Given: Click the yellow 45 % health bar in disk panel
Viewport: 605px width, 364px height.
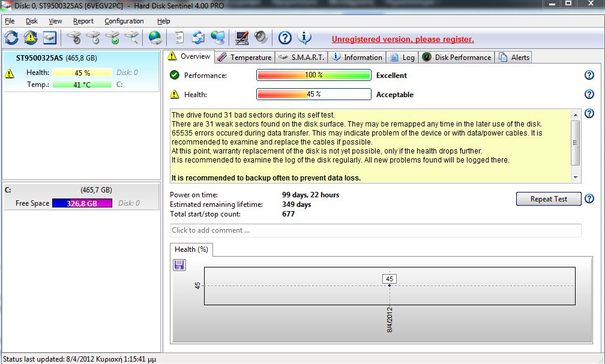Looking at the screenshot, I should tap(82, 73).
